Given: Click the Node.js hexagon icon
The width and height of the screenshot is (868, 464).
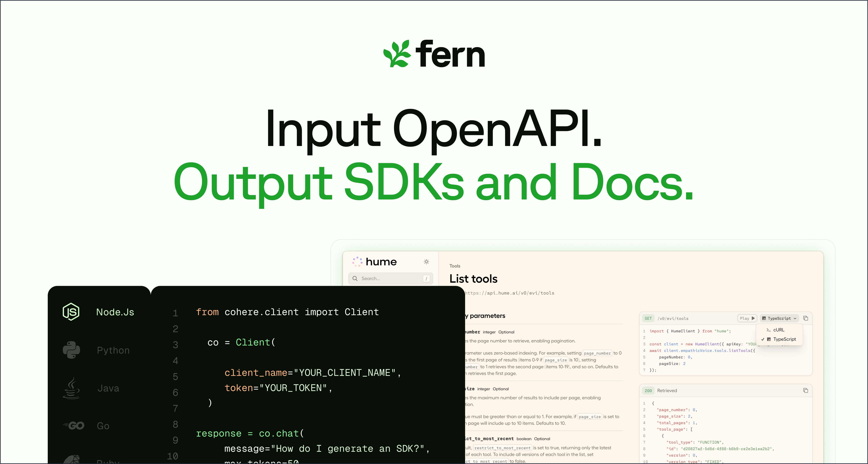Looking at the screenshot, I should point(71,312).
